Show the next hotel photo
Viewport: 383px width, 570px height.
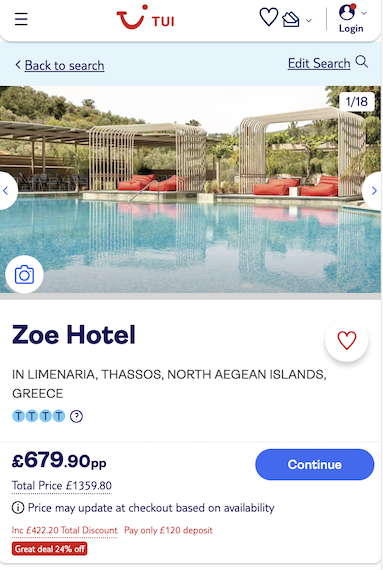click(x=374, y=190)
